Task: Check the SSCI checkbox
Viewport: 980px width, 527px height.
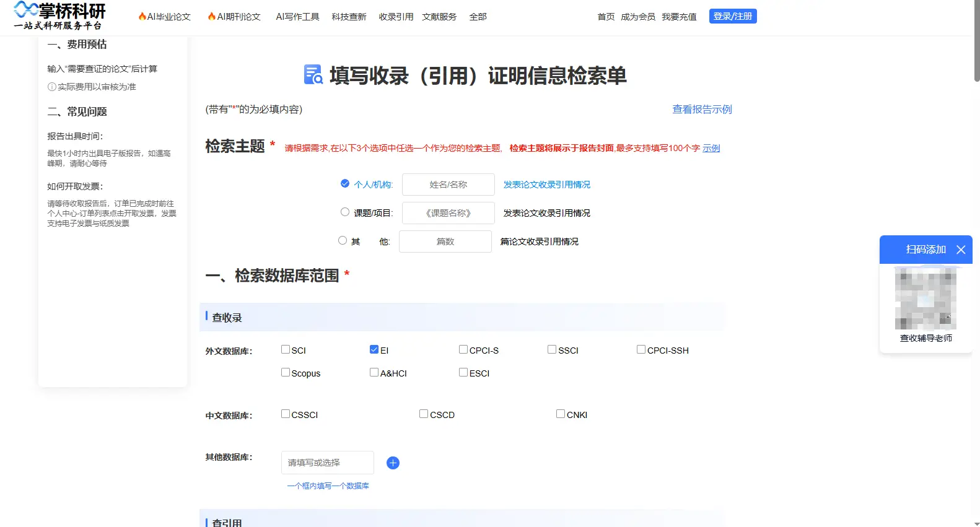Action: pyautogui.click(x=552, y=349)
